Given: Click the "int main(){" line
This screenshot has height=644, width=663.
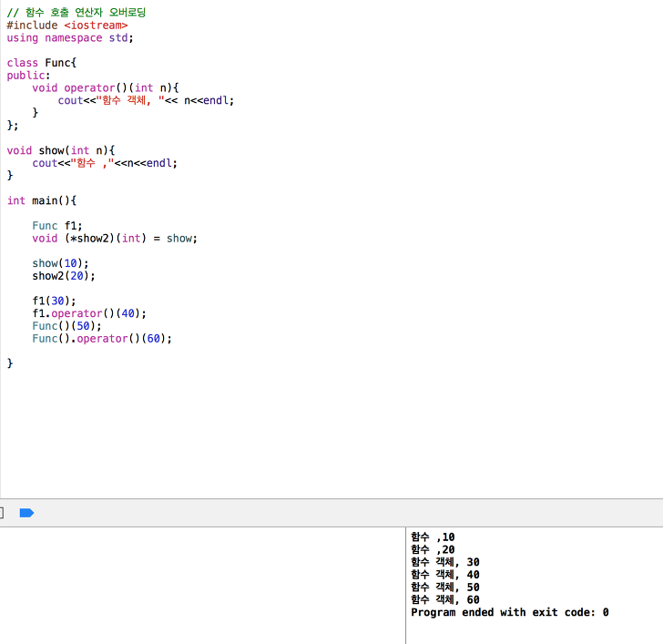Looking at the screenshot, I should [42, 201].
